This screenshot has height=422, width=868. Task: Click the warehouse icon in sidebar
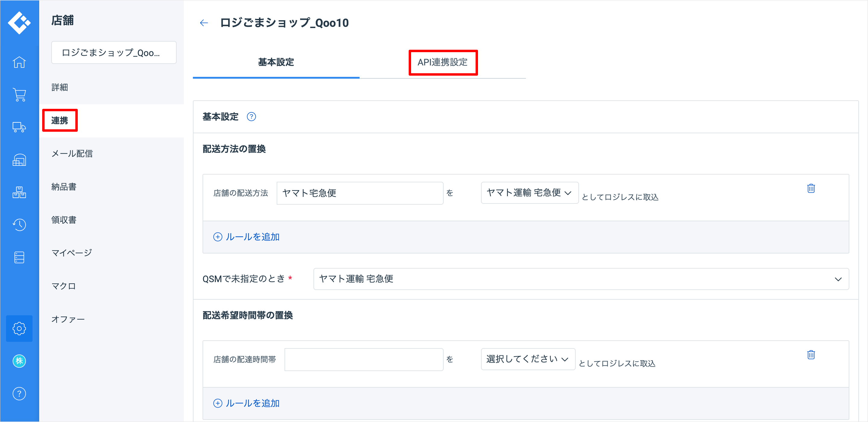tap(19, 160)
